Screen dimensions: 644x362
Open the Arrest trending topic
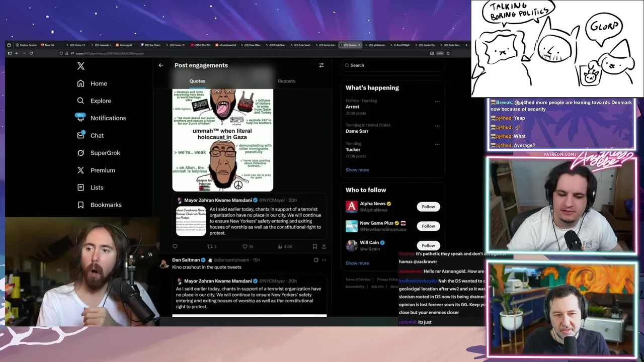353,107
